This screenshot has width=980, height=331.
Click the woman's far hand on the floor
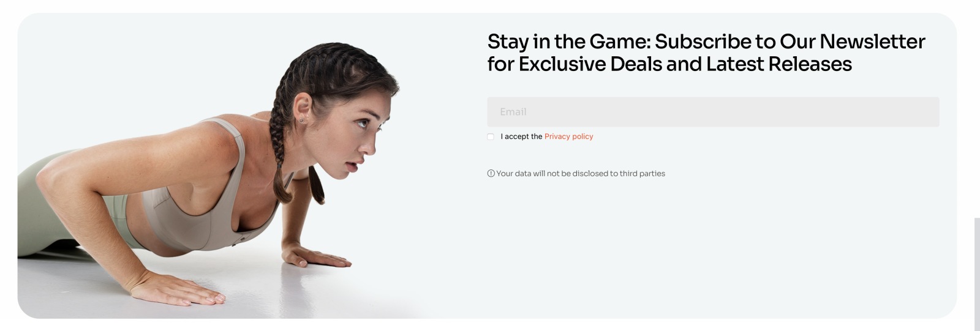318,256
